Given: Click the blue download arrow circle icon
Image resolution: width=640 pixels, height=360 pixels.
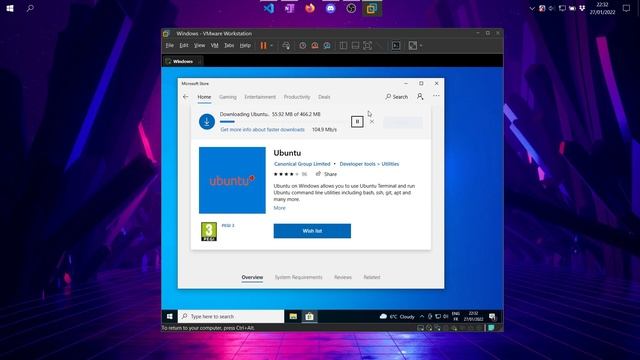Looking at the screenshot, I should click(207, 122).
